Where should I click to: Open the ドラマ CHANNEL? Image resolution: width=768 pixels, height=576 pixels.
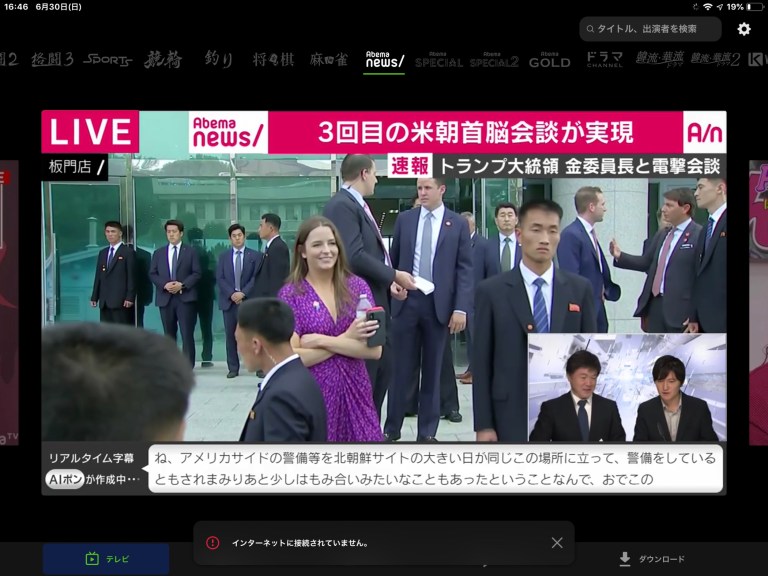click(x=604, y=60)
